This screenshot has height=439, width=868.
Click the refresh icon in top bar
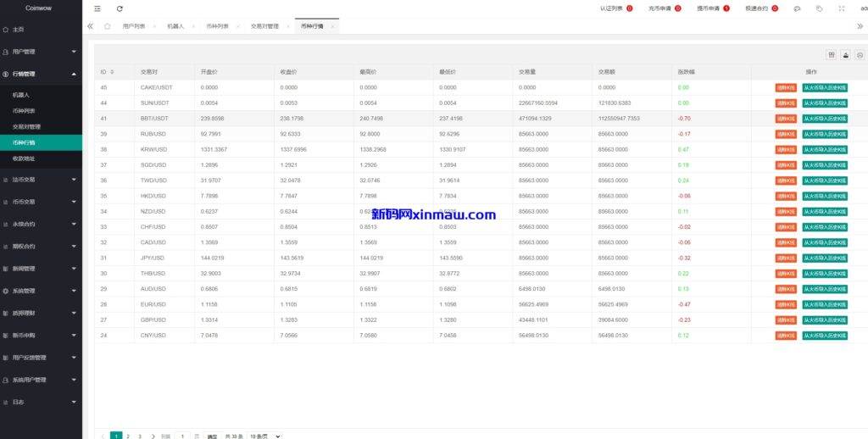[x=120, y=8]
